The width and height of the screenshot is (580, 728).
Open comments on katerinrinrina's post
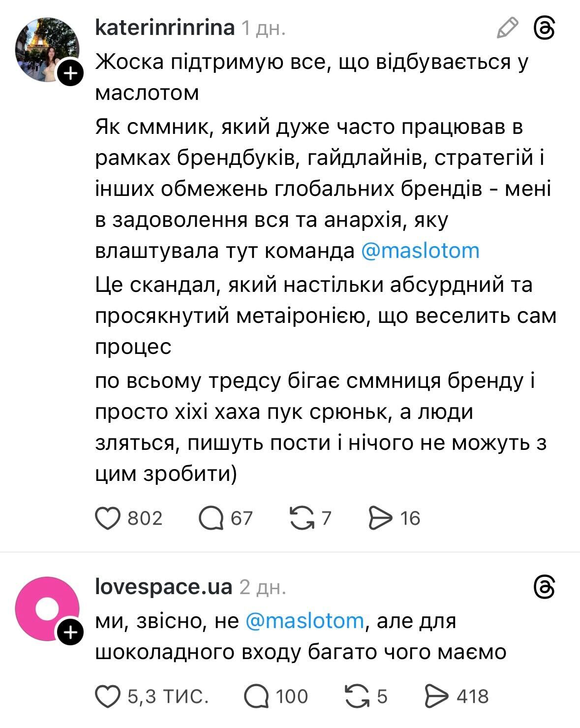212,518
